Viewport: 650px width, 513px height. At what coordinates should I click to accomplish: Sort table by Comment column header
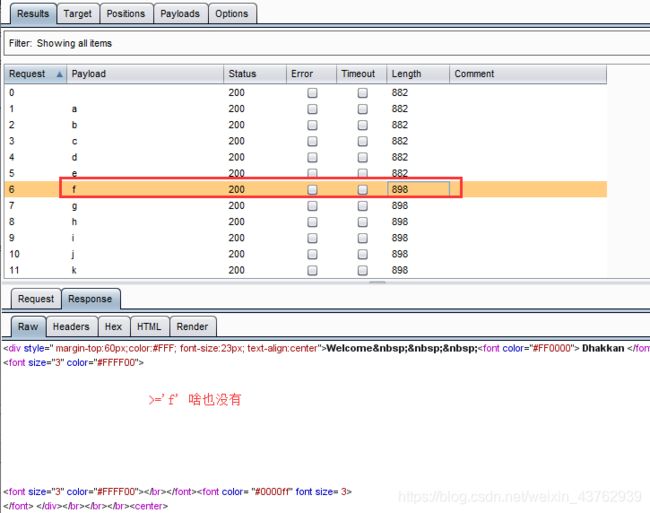click(528, 74)
